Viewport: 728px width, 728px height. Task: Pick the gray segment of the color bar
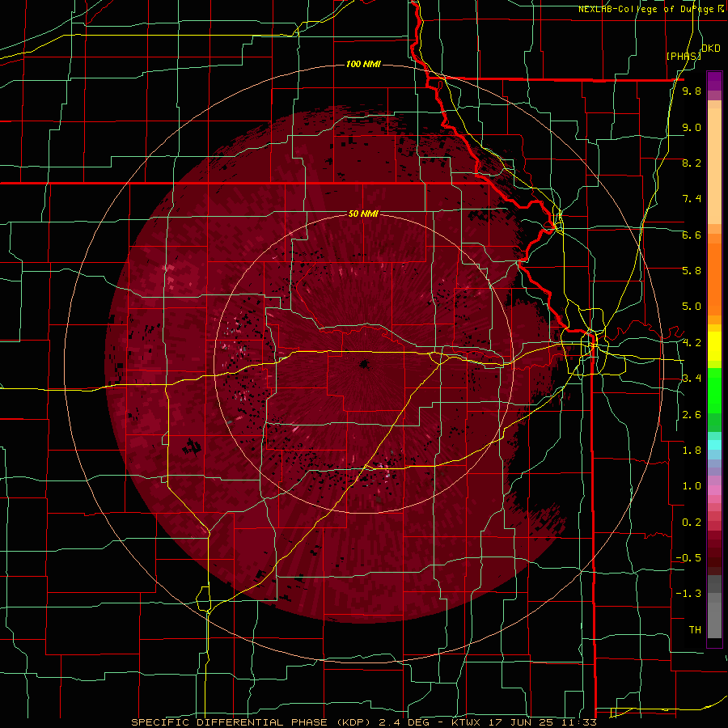714,608
